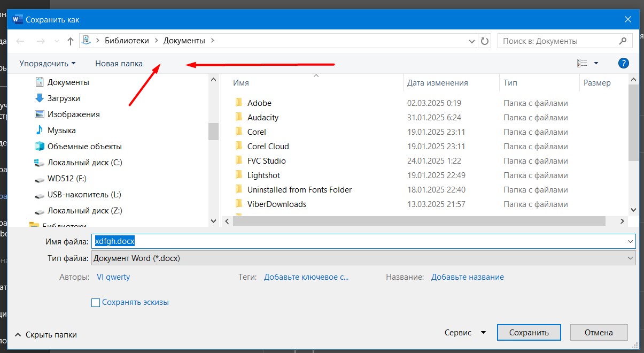Enable the Сохранять эскизы checkbox

point(96,303)
